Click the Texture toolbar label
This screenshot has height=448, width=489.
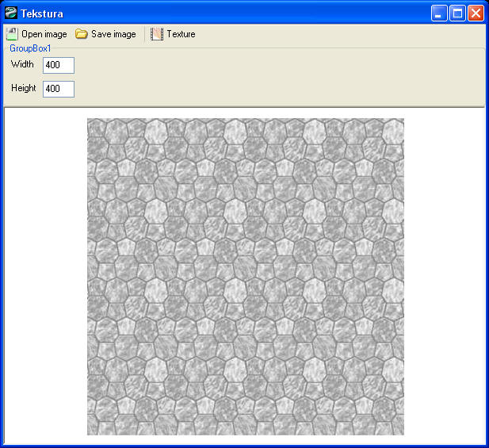click(x=181, y=34)
